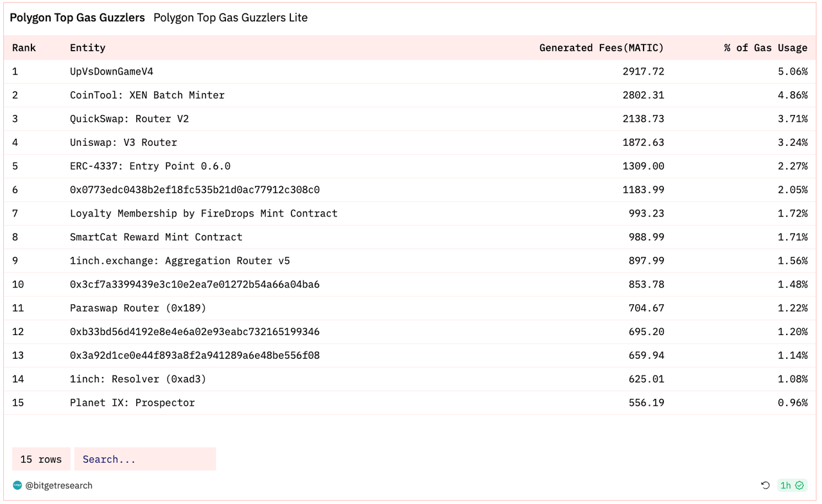
Task: Click the 0.96% gas usage value
Action: click(792, 403)
